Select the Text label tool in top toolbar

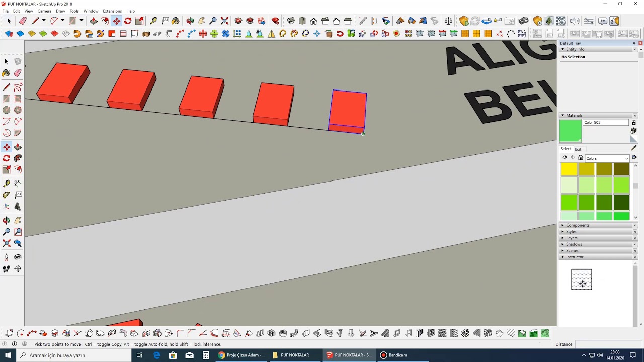165,21
